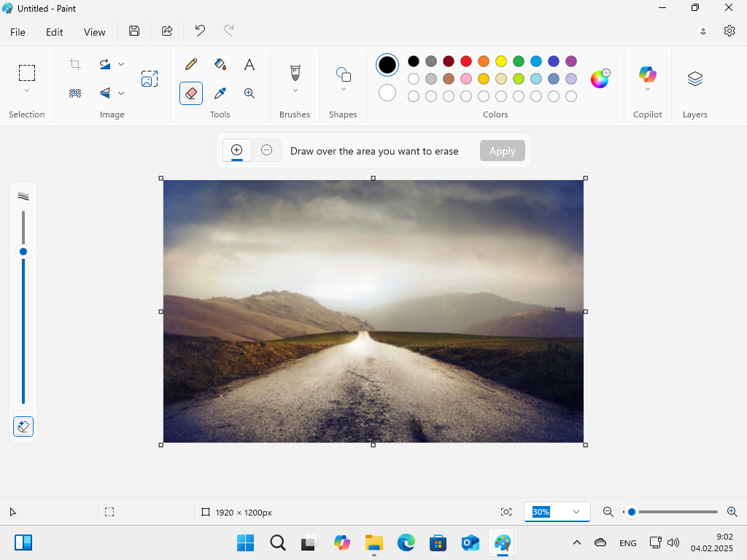
Task: Click the Apply button to erase
Action: (x=502, y=150)
